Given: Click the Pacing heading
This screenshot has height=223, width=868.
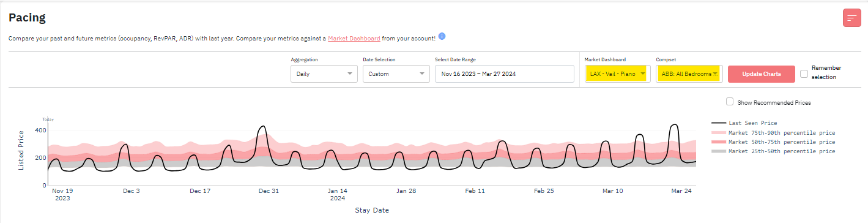Looking at the screenshot, I should coord(27,17).
